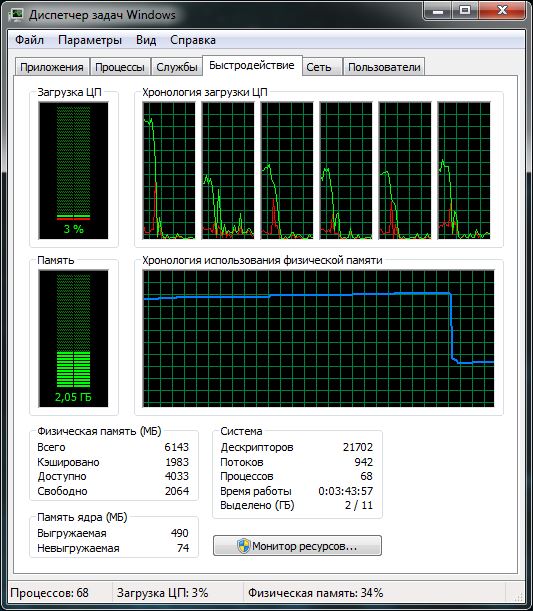
Task: Open the Справка menu
Action: (x=193, y=40)
